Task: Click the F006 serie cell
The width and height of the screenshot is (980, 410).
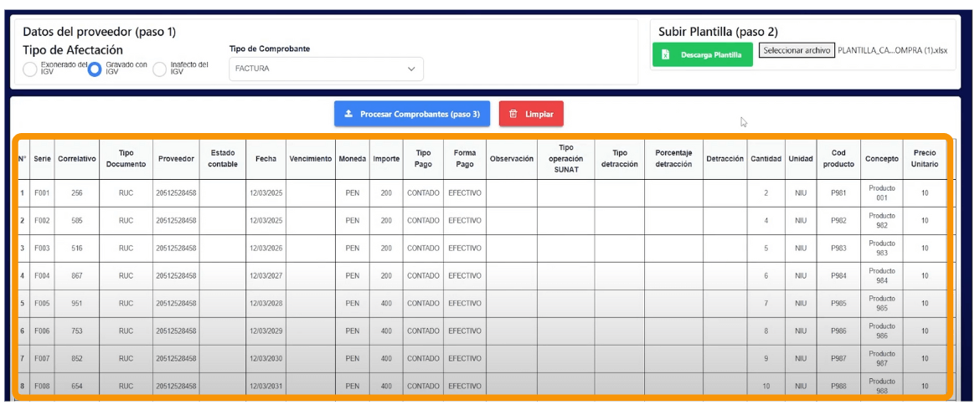Action: click(42, 331)
